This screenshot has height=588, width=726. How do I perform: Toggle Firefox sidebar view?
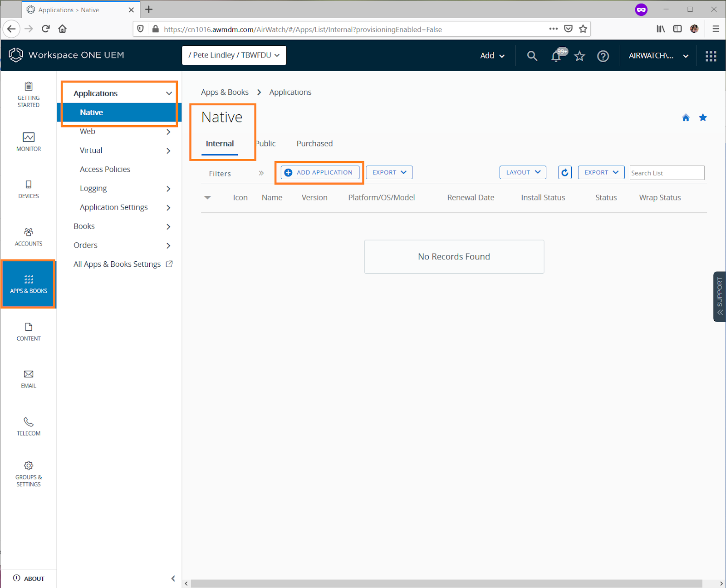[677, 29]
